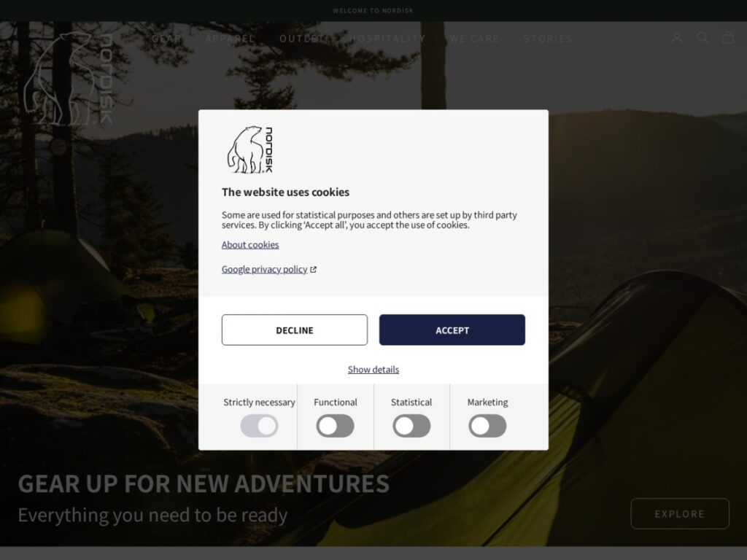Click the external link icon beside Google privacy policy
This screenshot has width=747, height=560.
click(314, 270)
